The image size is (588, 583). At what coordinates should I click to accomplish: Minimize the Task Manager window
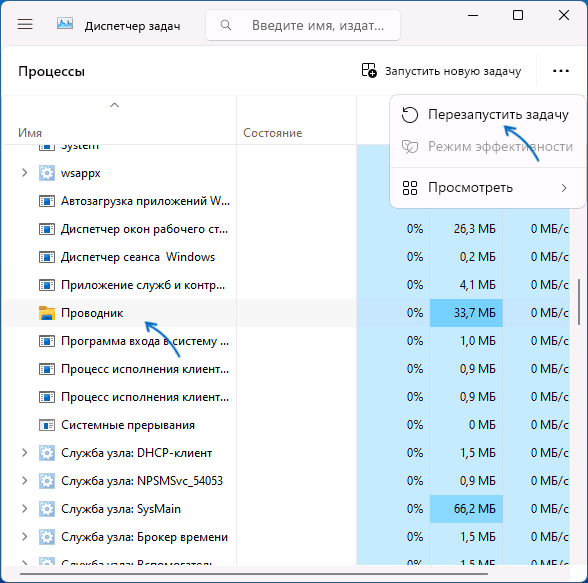coord(473,15)
